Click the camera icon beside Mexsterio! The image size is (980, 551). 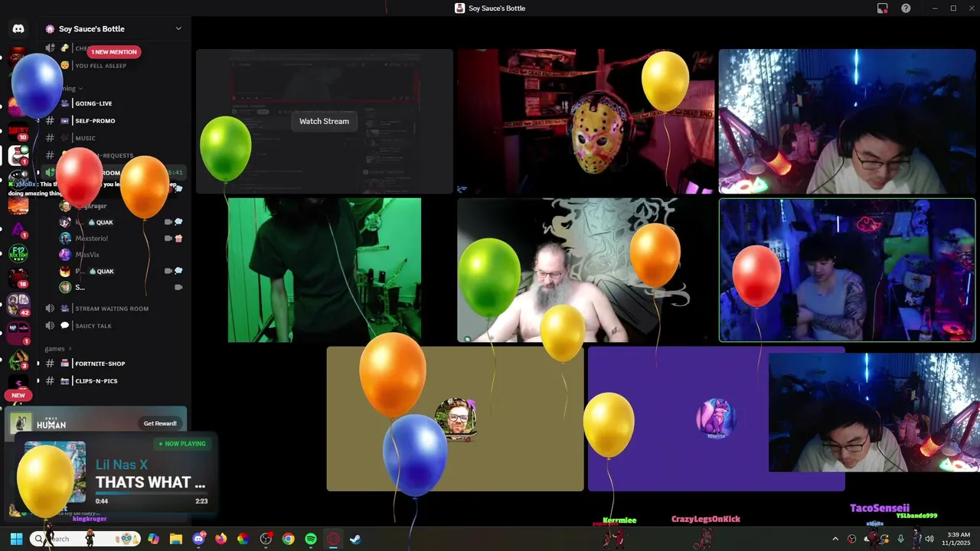pyautogui.click(x=168, y=238)
